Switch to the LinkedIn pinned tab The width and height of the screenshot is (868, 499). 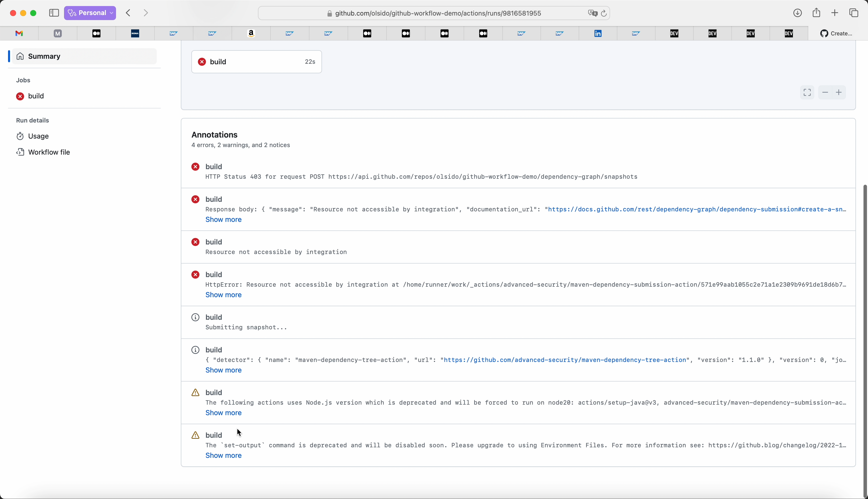598,33
